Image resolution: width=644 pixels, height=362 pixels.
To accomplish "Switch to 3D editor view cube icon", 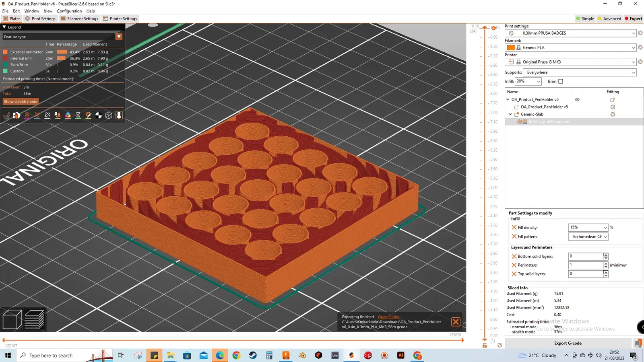I will (12, 320).
